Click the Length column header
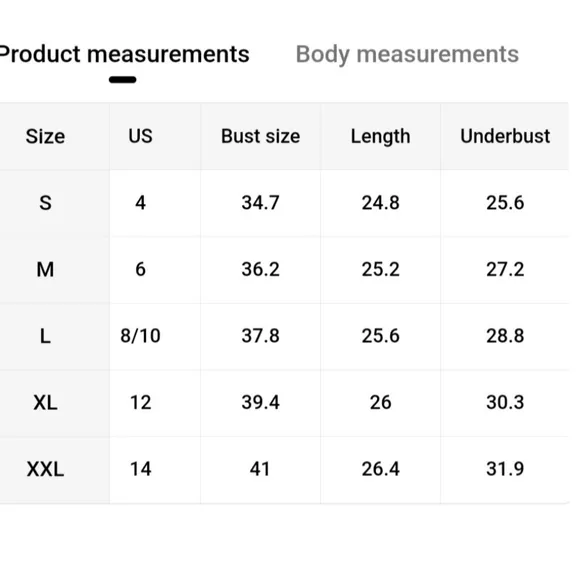Viewport: 580px width, 580px height. (381, 136)
